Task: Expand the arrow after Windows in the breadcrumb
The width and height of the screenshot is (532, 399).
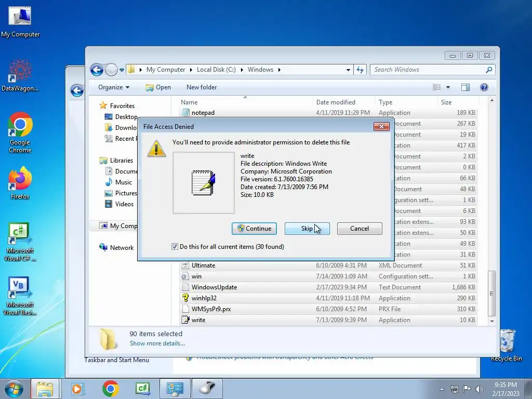Action: pos(279,70)
